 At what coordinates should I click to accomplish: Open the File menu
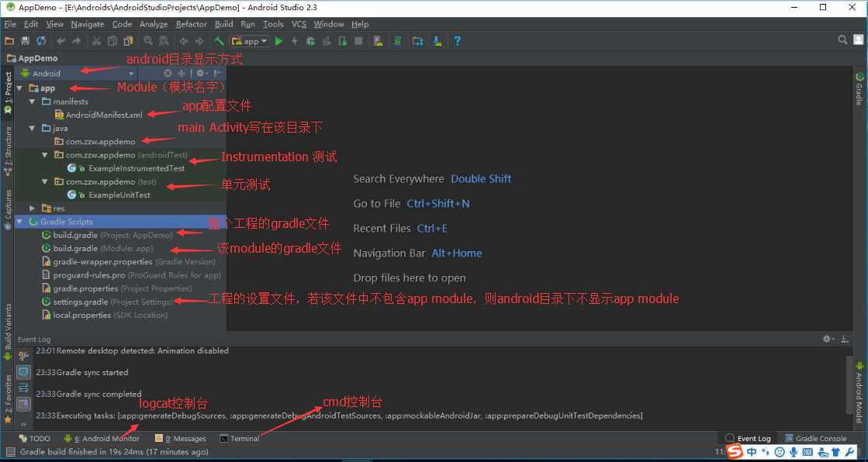coord(11,24)
